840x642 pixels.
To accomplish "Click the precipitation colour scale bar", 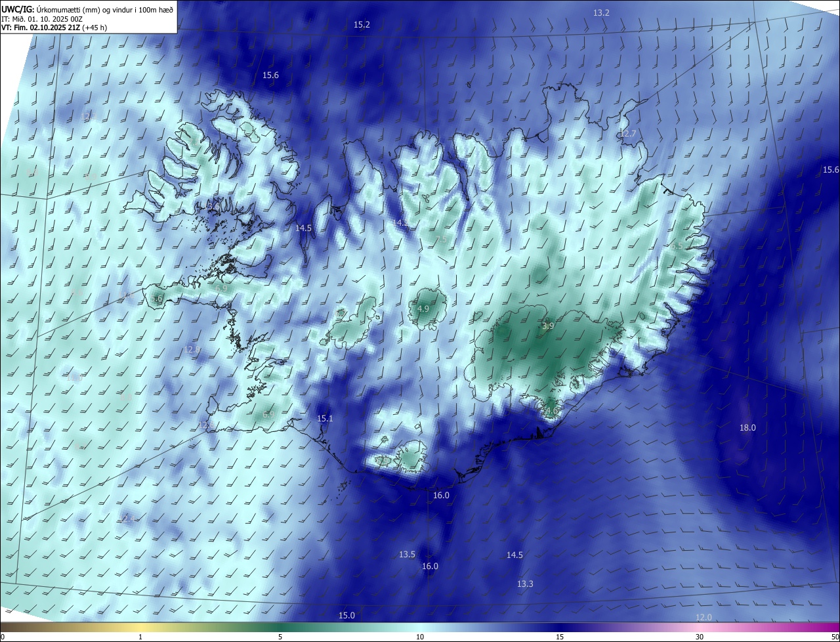I will pyautogui.click(x=420, y=627).
